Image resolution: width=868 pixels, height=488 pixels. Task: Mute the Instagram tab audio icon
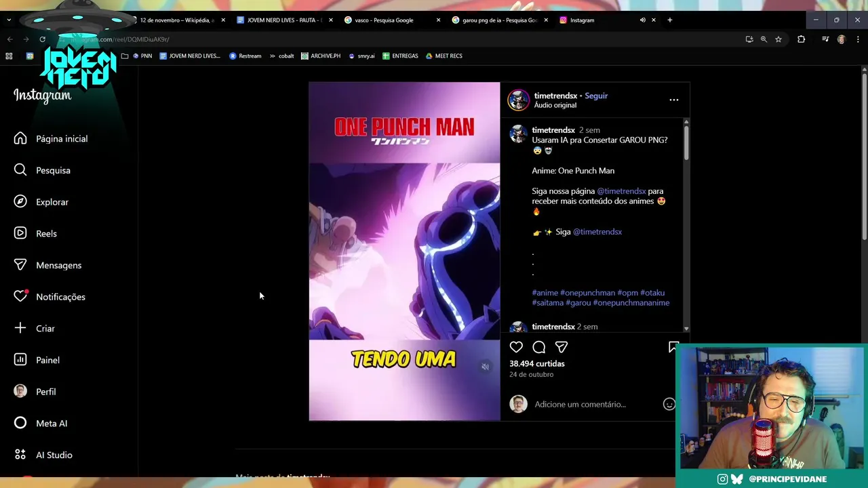click(x=642, y=20)
